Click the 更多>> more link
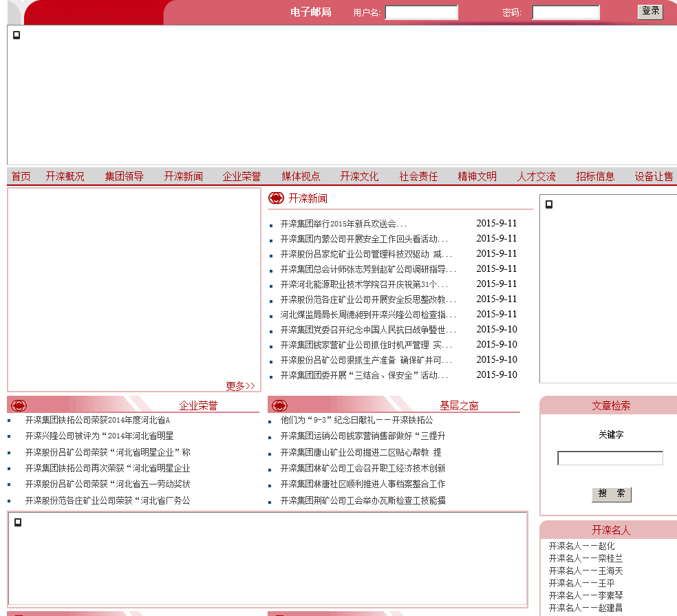The image size is (677, 616). coord(241,385)
